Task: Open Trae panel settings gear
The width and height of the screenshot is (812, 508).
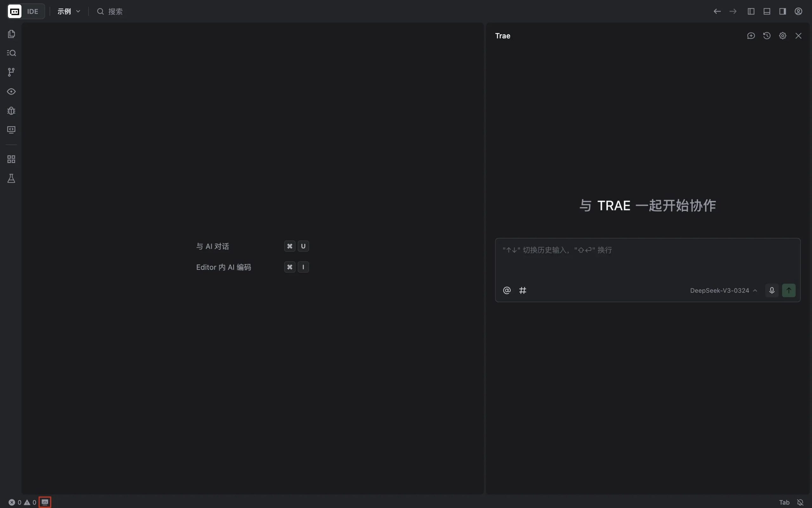Action: (x=783, y=36)
